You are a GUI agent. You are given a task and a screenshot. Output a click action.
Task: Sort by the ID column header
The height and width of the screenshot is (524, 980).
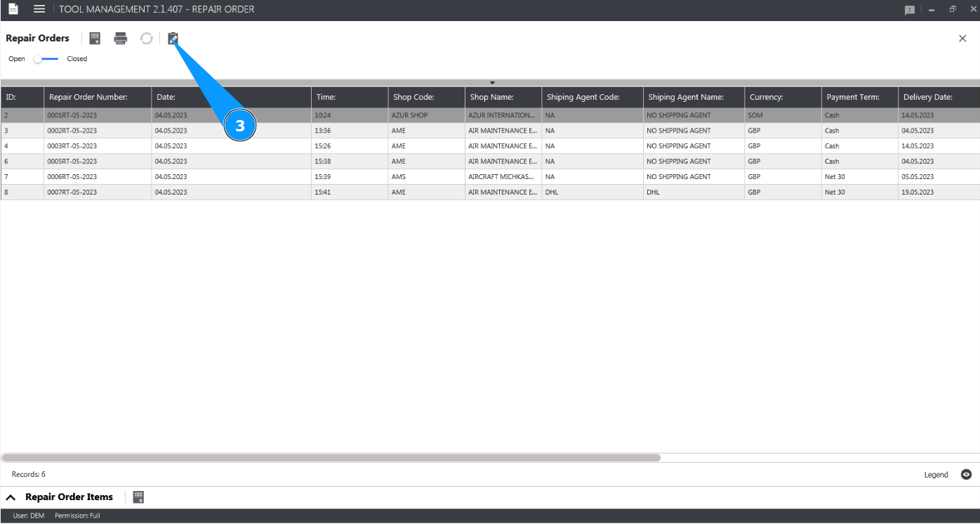22,97
